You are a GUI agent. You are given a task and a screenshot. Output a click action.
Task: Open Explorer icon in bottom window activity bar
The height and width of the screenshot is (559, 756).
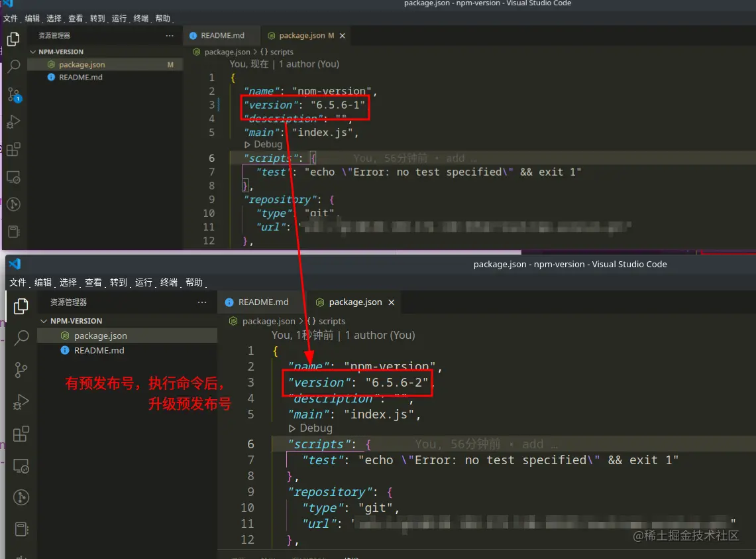[x=21, y=306]
